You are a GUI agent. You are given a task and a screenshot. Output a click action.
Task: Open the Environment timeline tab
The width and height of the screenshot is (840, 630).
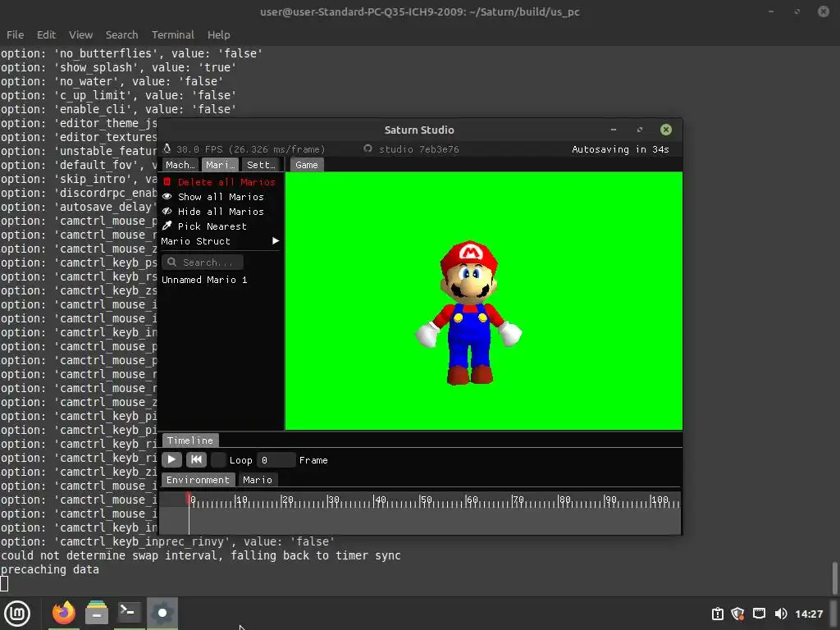[x=198, y=479]
